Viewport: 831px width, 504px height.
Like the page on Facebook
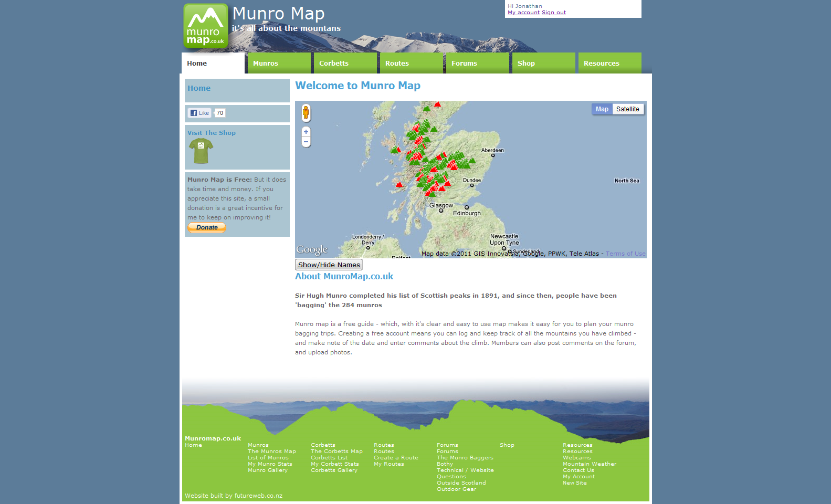click(x=199, y=113)
